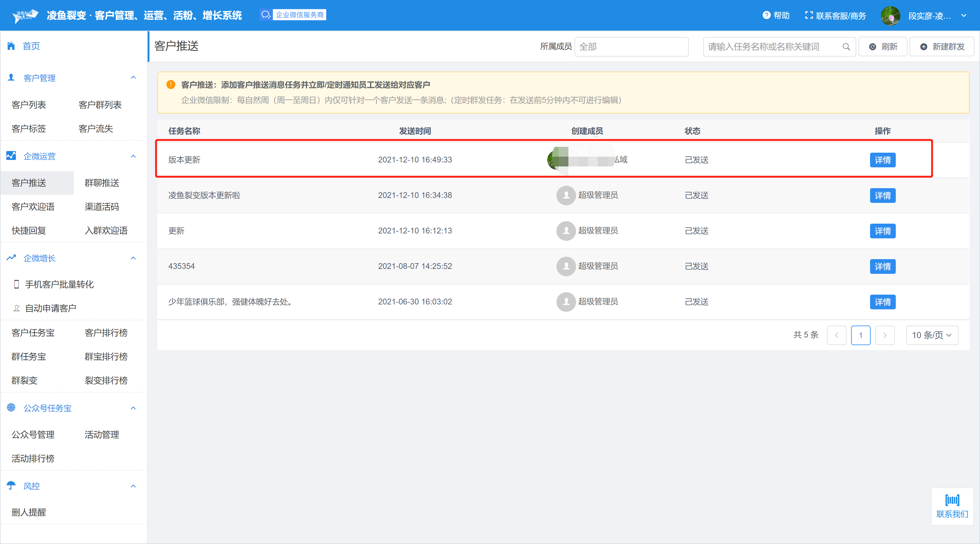Open the 所属成员 全部 dropdown
This screenshot has height=544, width=980.
[x=631, y=47]
